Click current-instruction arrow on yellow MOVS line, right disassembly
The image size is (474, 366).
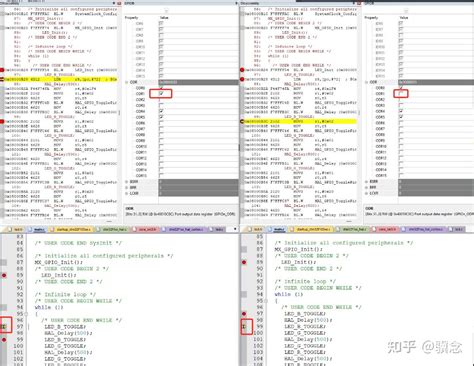pos(242,122)
